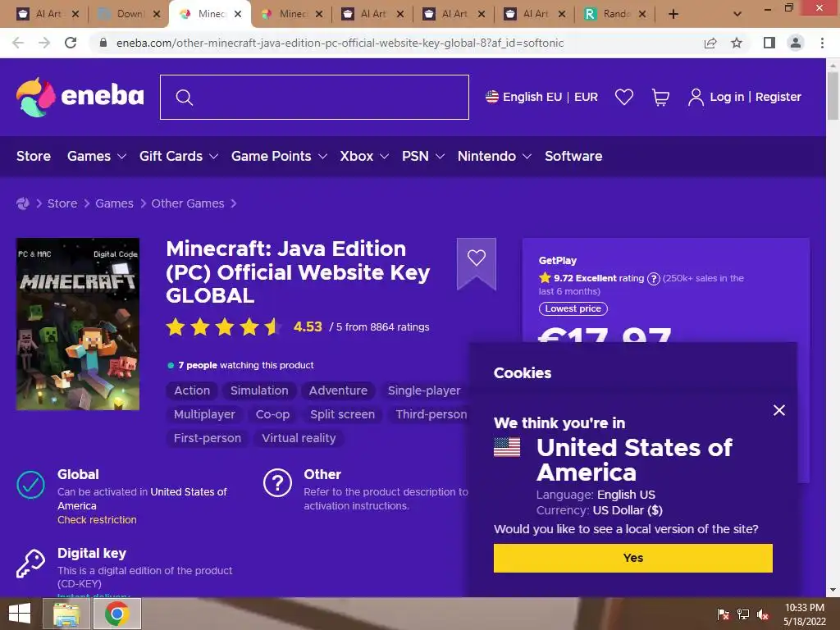Select the Multiplayer tag
840x630 pixels.
tap(204, 414)
